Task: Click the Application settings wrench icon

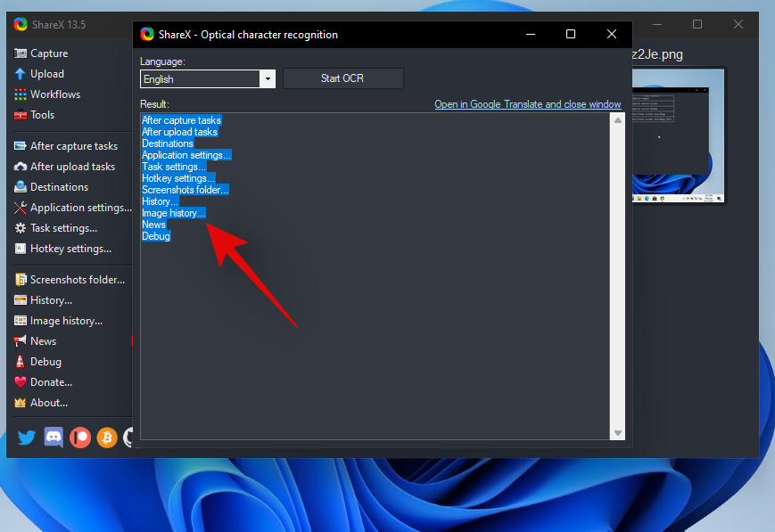Action: [21, 208]
